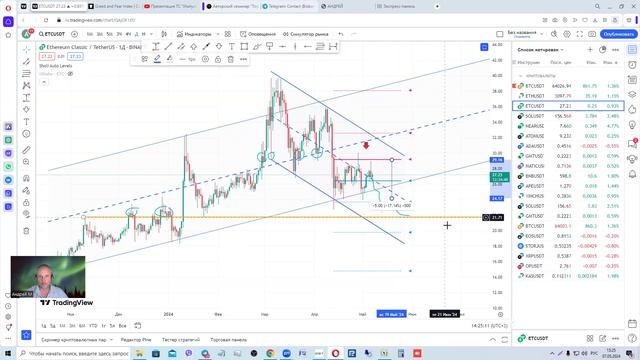Viewport: 640px width, 360px height.
Task: Open drawing settings gear in floating toolbar
Action: (x=205, y=59)
